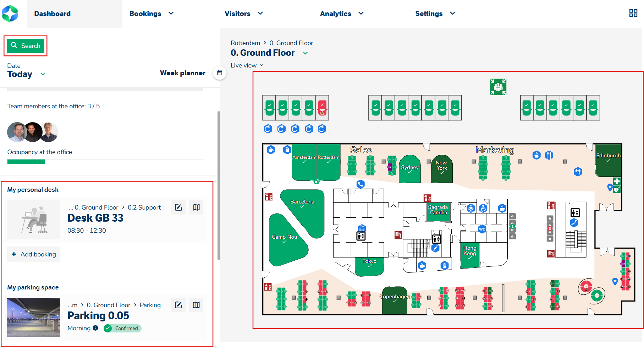Edit the Desk GB 33 booking

[x=178, y=207]
